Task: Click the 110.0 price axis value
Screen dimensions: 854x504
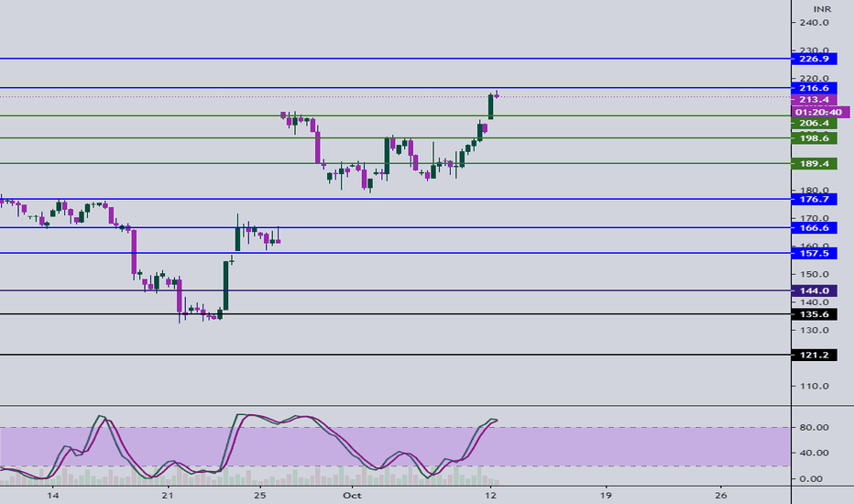Action: 815,387
